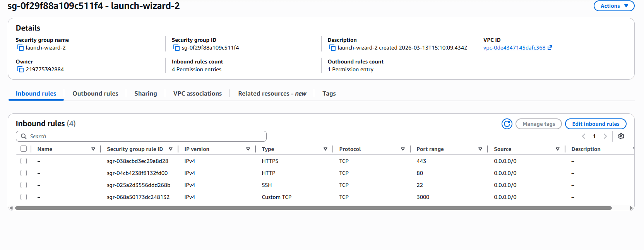Switch to Outbound rules tab

pos(95,94)
